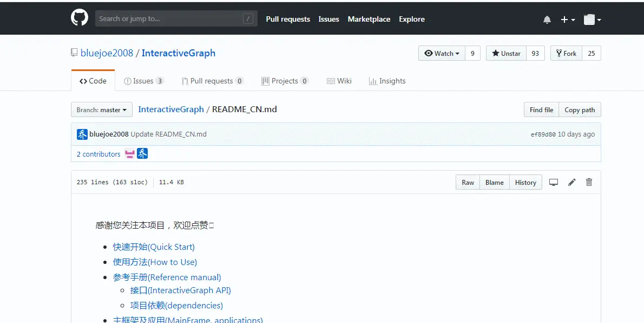
Task: Open the Watch dropdown
Action: (x=442, y=53)
